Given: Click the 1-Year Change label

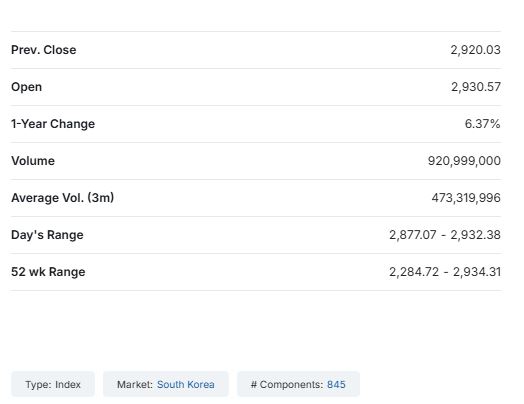Looking at the screenshot, I should pos(53,124).
